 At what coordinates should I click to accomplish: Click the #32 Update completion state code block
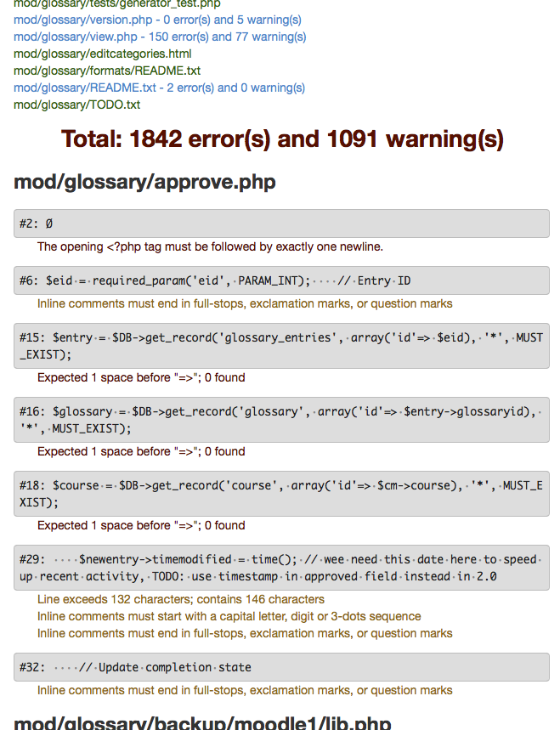click(281, 667)
